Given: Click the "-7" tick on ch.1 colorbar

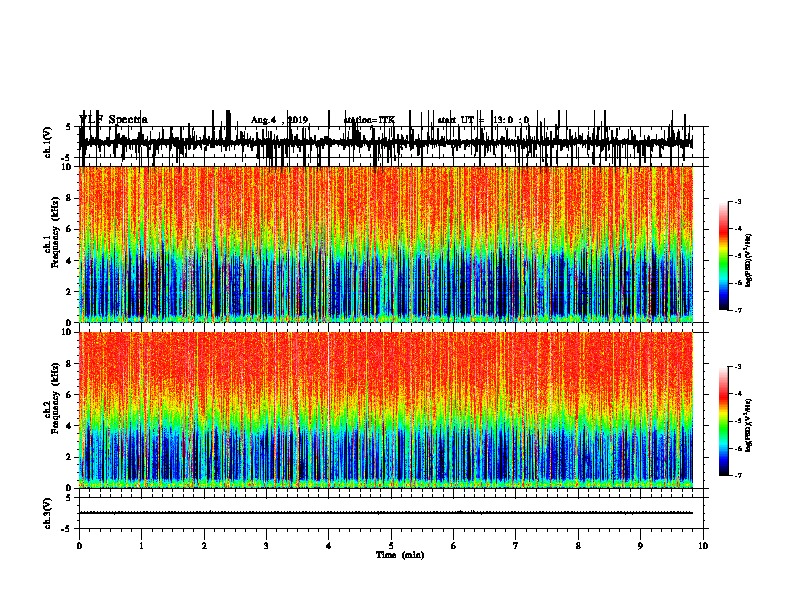Looking at the screenshot, I should (x=737, y=310).
